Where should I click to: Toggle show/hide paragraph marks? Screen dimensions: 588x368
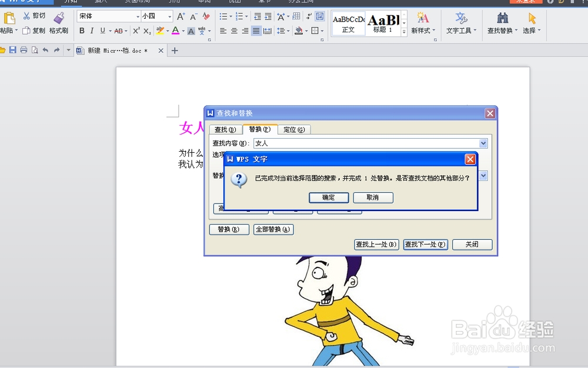[x=309, y=16]
